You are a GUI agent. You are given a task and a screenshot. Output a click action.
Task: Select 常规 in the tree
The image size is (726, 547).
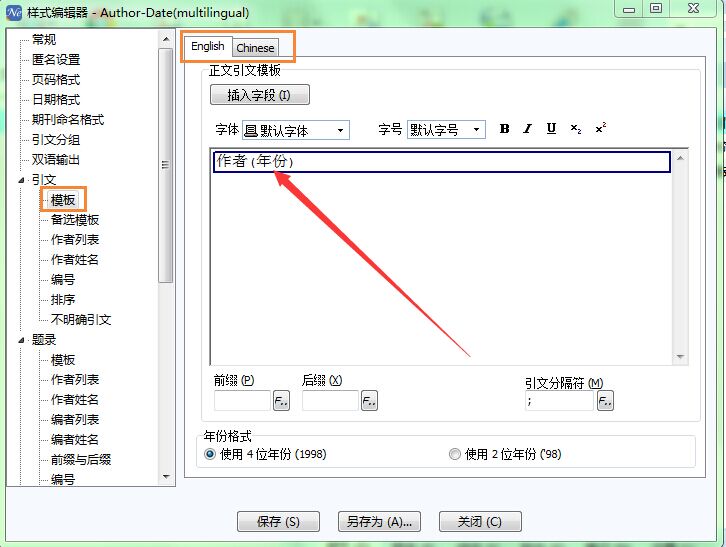pyautogui.click(x=44, y=40)
